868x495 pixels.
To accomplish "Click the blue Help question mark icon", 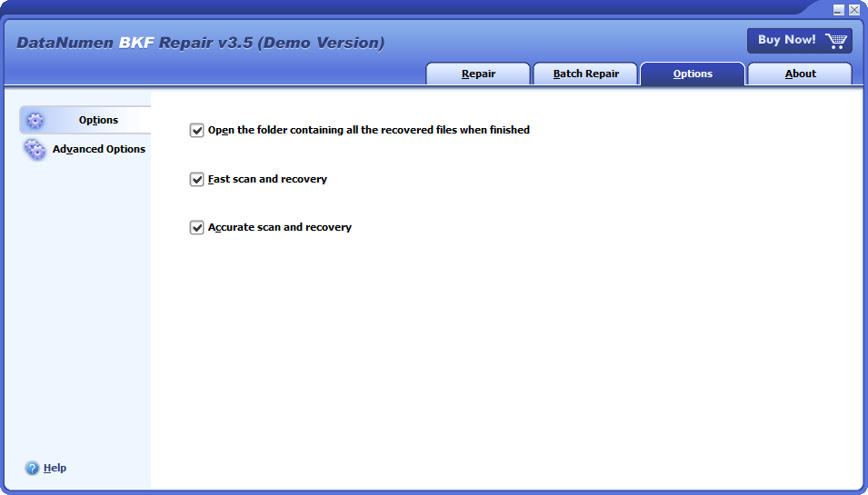I will [32, 468].
